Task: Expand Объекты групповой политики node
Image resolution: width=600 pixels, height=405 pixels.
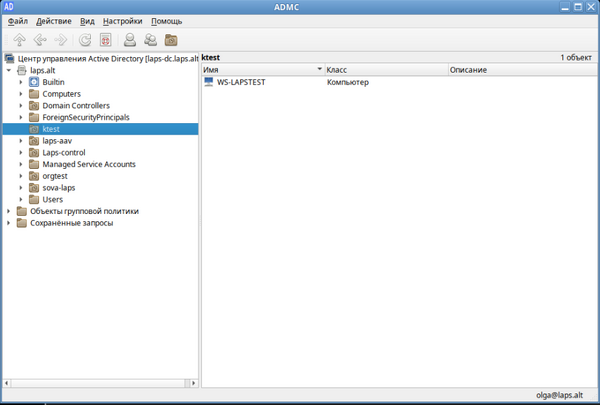Action: [x=9, y=211]
